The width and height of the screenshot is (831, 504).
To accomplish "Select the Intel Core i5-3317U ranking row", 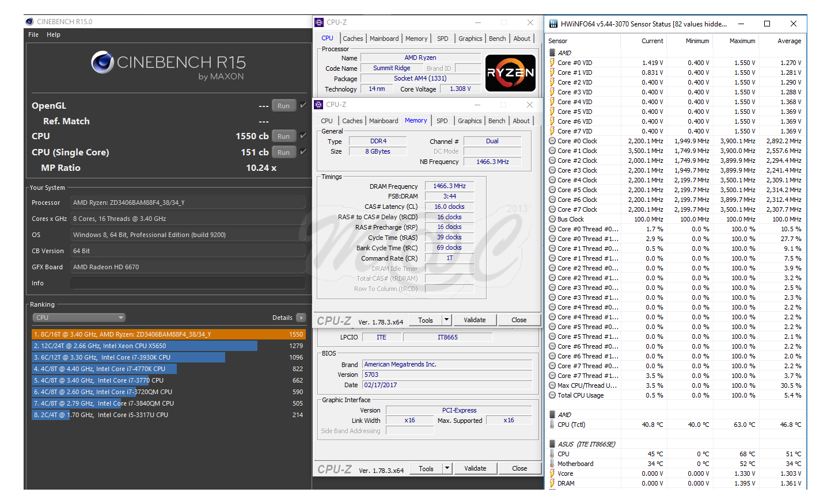I will [x=168, y=415].
